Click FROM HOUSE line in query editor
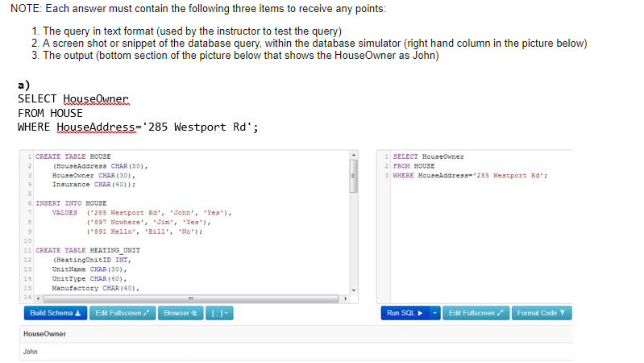This screenshot has width=644, height=363. (x=413, y=166)
